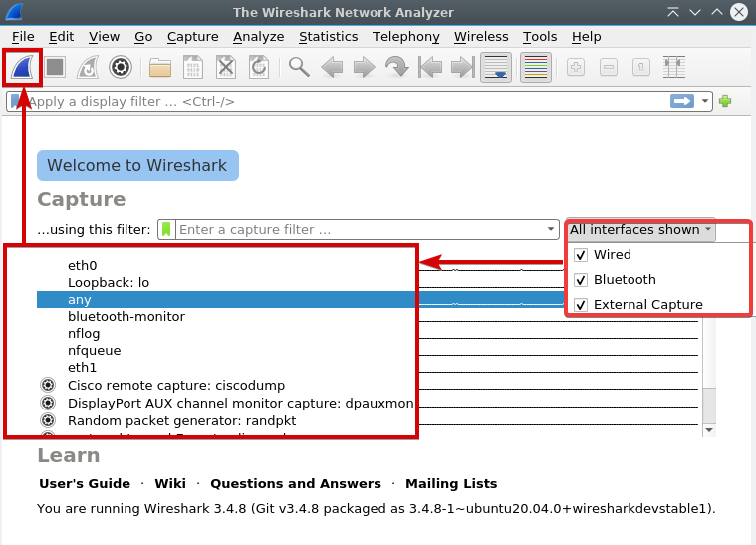Click capture filter green bookmark icon
This screenshot has height=545, width=756.
pyautogui.click(x=166, y=229)
